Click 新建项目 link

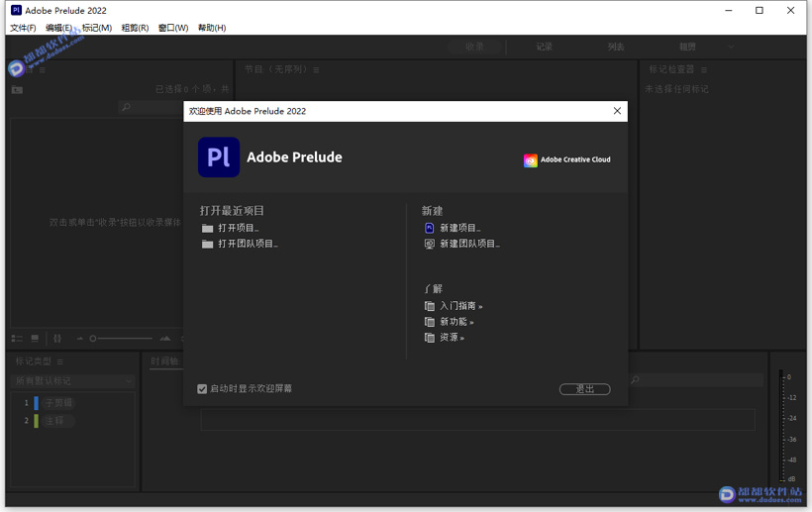459,228
